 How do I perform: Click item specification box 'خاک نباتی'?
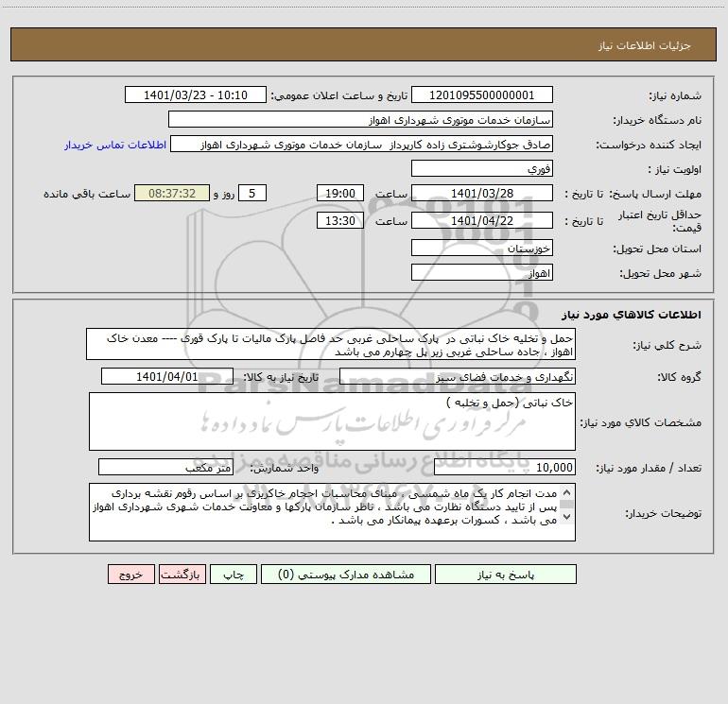click(332, 421)
